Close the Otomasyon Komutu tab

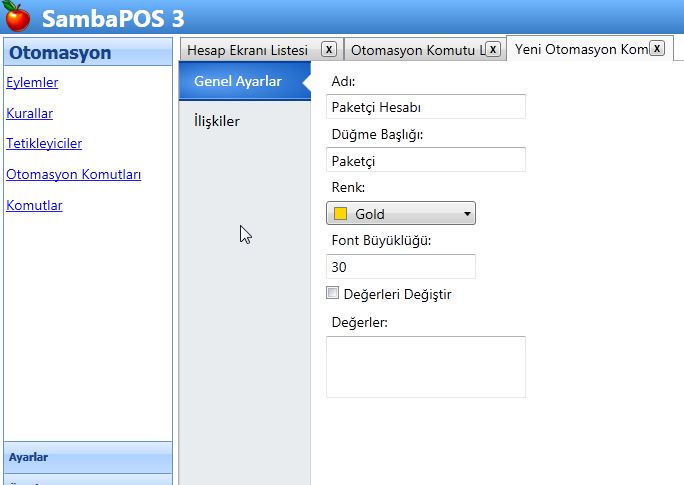point(493,49)
